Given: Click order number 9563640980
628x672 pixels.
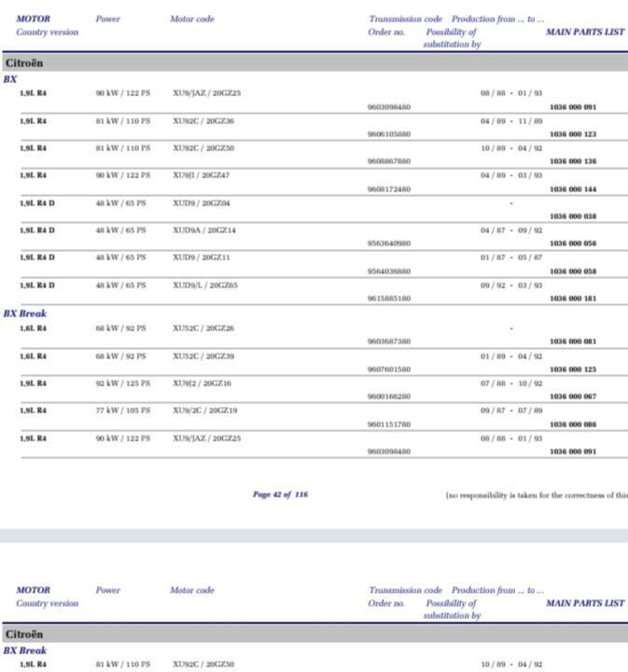Looking at the screenshot, I should tap(389, 244).
